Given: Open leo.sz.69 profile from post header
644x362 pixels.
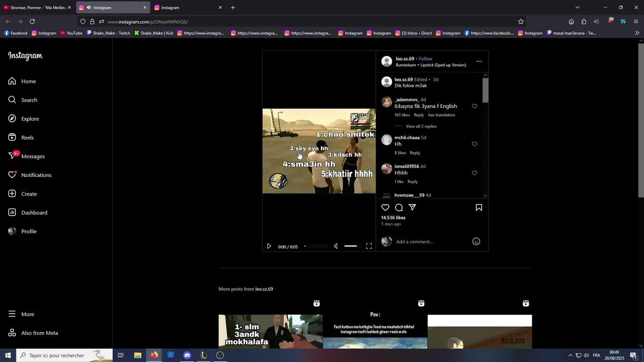Looking at the screenshot, I should click(405, 59).
